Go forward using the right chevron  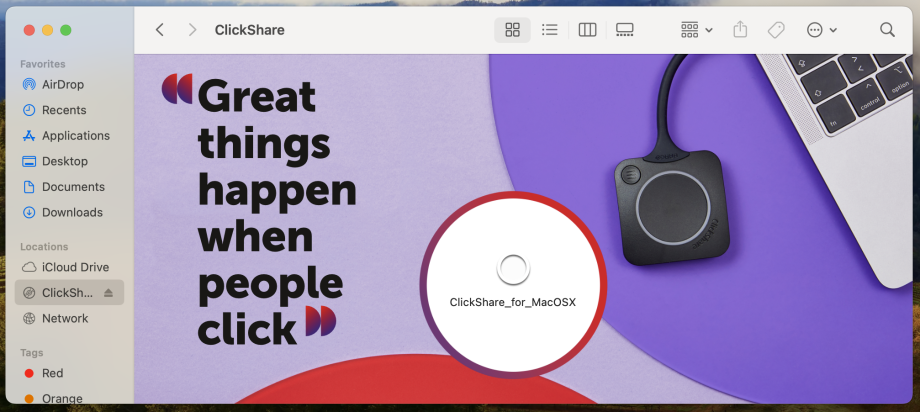click(192, 30)
